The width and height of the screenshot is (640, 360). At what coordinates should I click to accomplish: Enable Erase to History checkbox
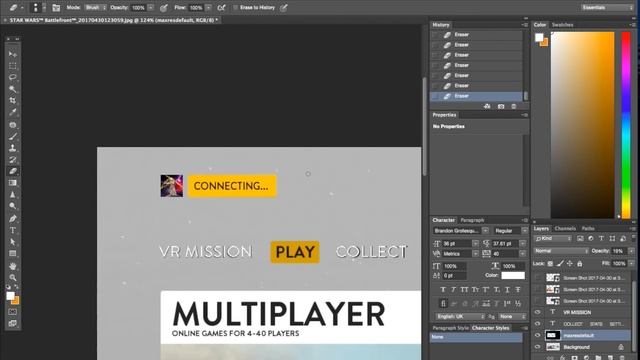[236, 8]
